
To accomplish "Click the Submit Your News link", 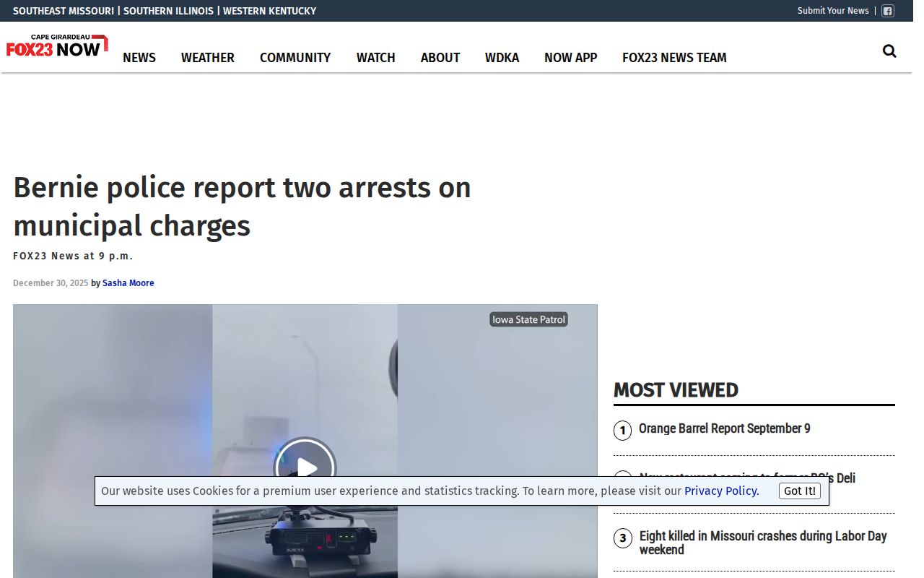I will pyautogui.click(x=833, y=11).
